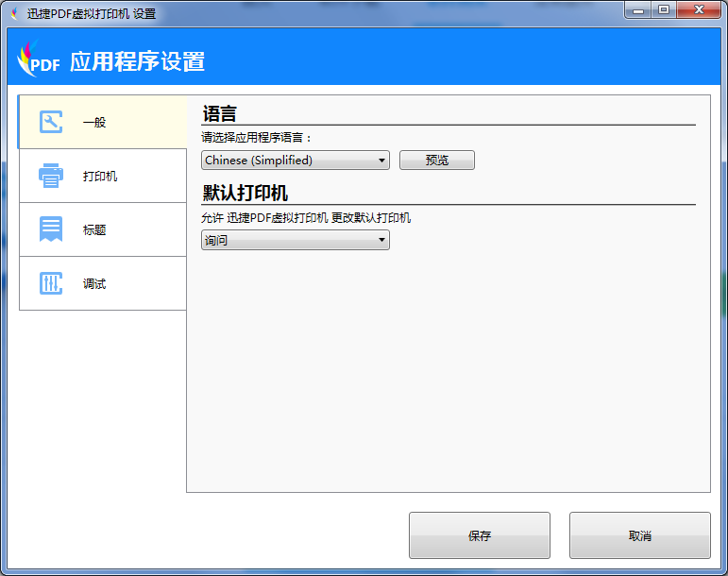The width and height of the screenshot is (728, 576).
Task: Click the 应用程序设置 header title
Action: tap(138, 61)
